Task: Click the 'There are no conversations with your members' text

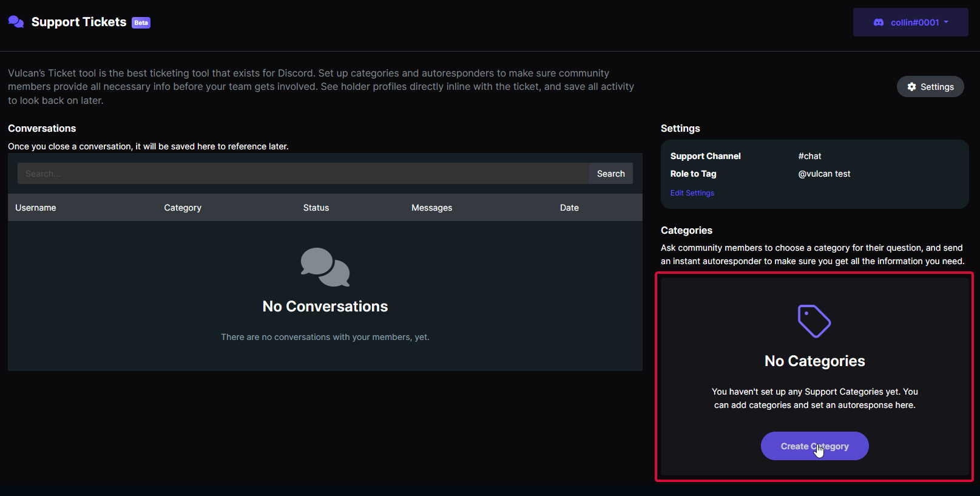Action: point(325,337)
